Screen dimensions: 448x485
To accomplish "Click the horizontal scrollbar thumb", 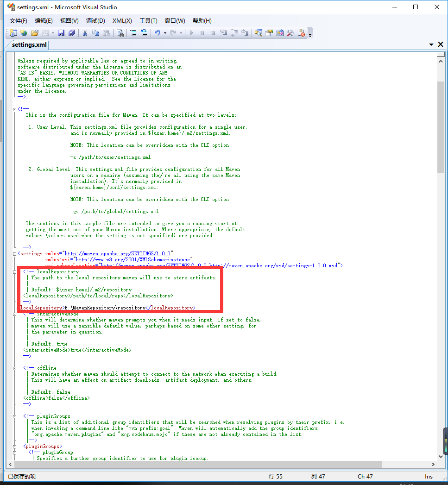I will coord(198,464).
